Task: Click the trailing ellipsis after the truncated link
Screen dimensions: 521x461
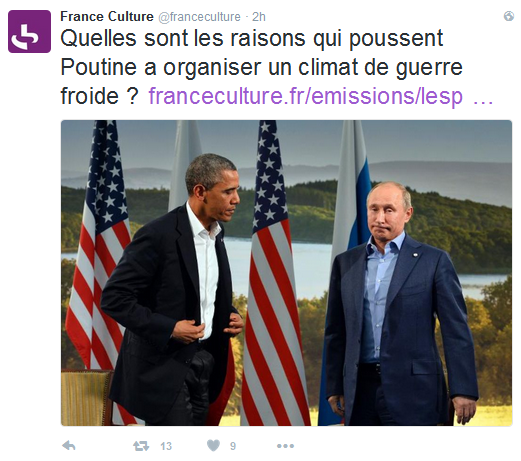Action: tap(483, 98)
